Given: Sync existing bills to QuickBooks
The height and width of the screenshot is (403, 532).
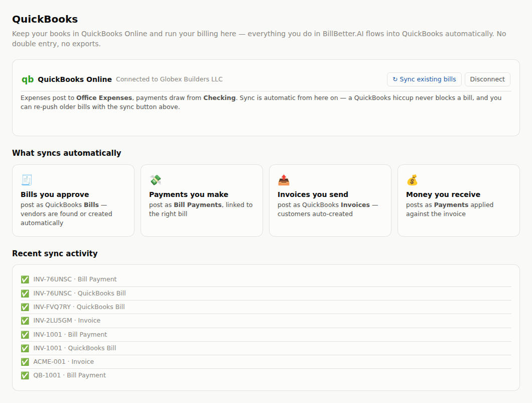Looking at the screenshot, I should click(x=424, y=79).
